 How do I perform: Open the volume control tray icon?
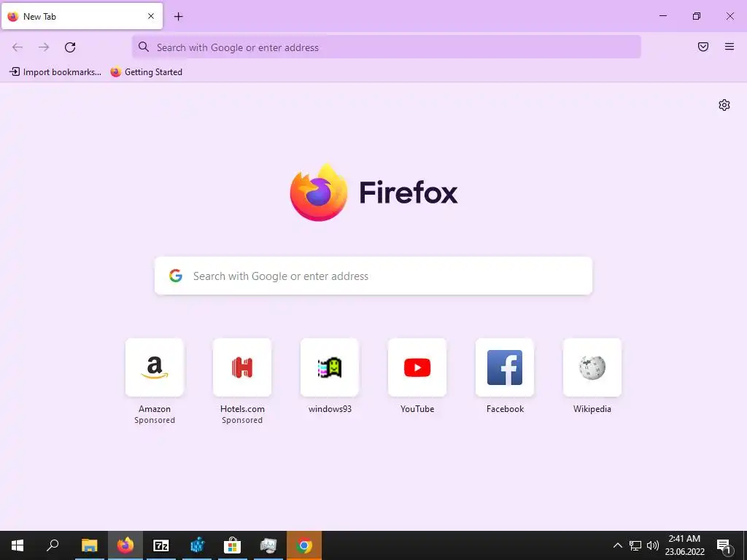653,545
